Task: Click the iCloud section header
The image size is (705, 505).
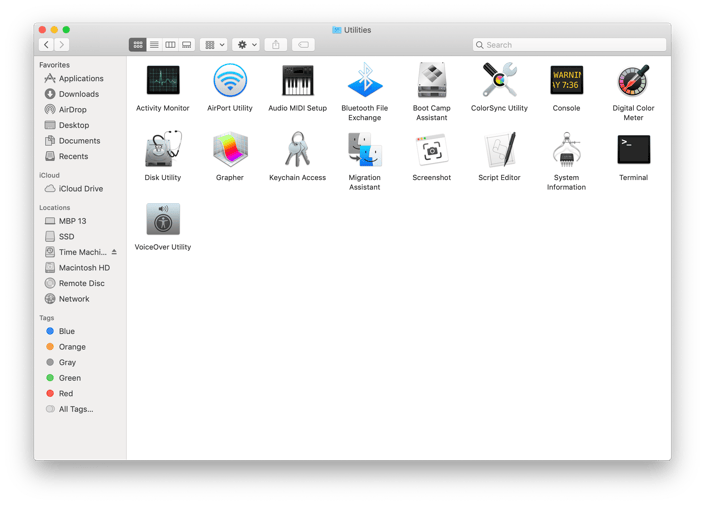Action: tap(49, 175)
